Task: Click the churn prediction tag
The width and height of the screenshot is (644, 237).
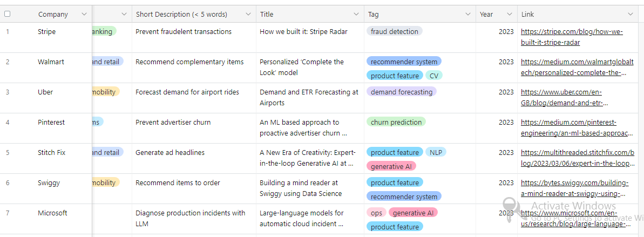Action: [x=396, y=122]
